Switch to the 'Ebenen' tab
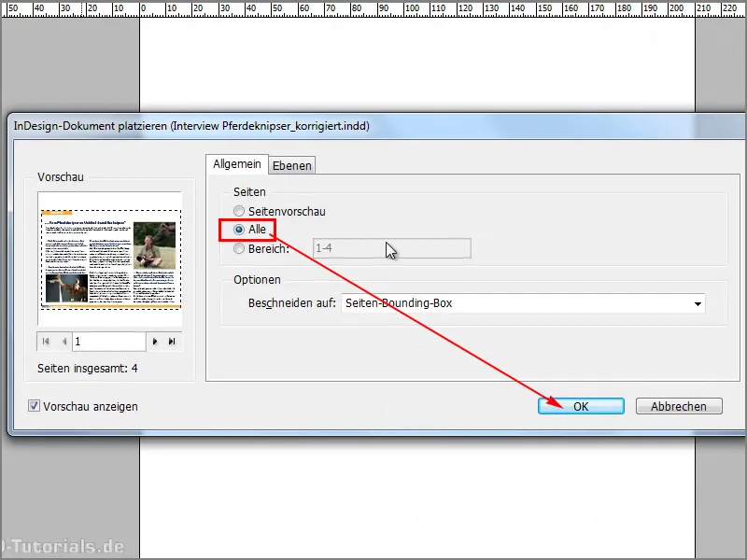747x560 pixels. click(x=292, y=165)
